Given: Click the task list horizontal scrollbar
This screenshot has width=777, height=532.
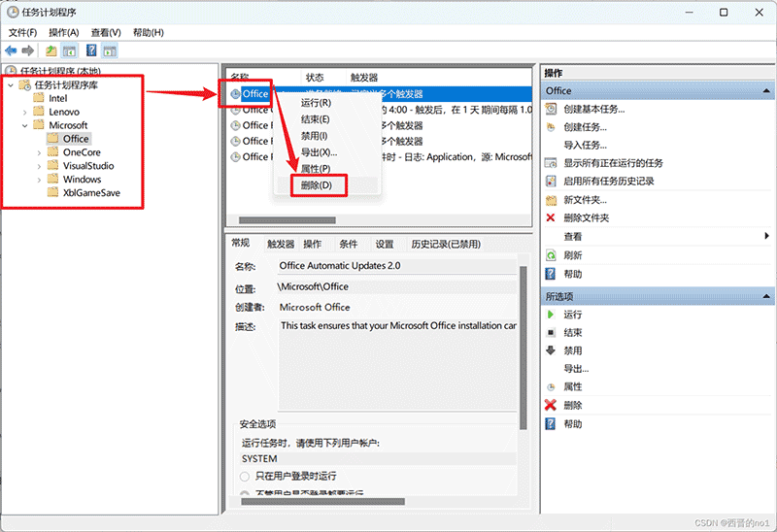Looking at the screenshot, I should click(x=287, y=220).
